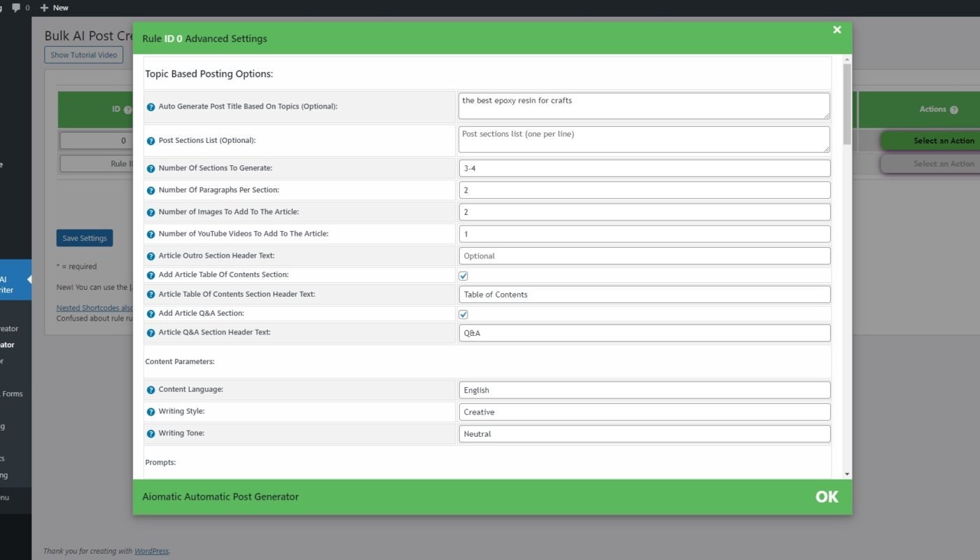
Task: Click the Writing Style field set to Creative
Action: [x=644, y=412]
